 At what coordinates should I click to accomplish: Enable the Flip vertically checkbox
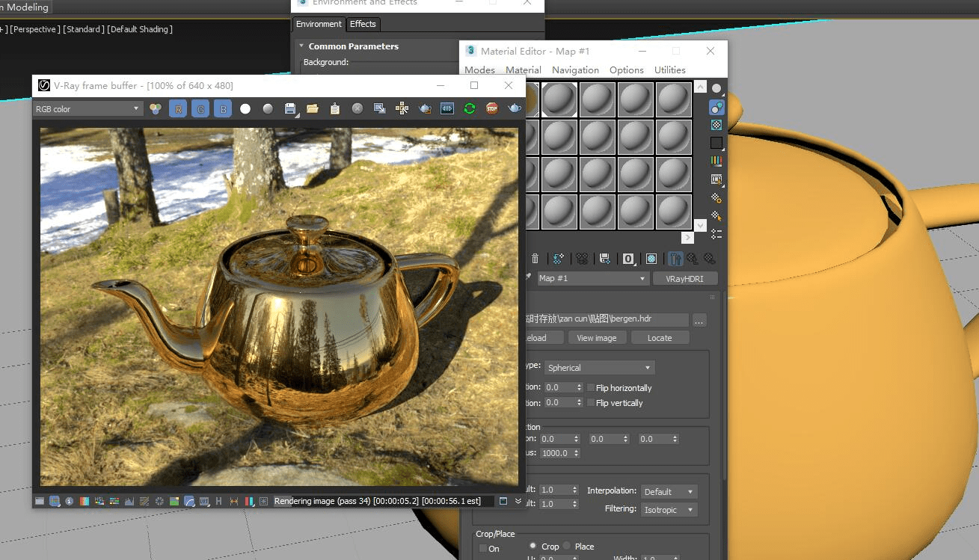coord(591,402)
